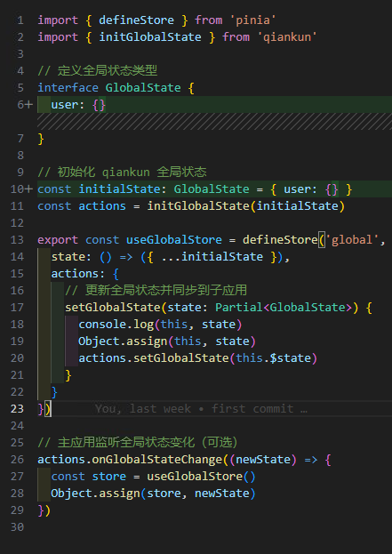392x554 pixels.
Task: Click 'setGlobalState' method name on line 17
Action: click(113, 308)
